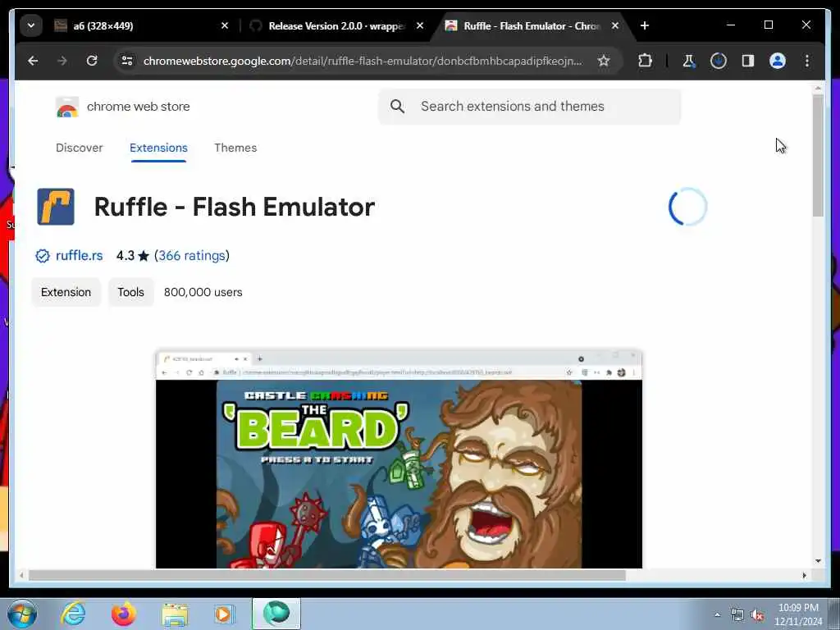Open the Windows Start menu
The height and width of the screenshot is (630, 840).
click(x=22, y=614)
